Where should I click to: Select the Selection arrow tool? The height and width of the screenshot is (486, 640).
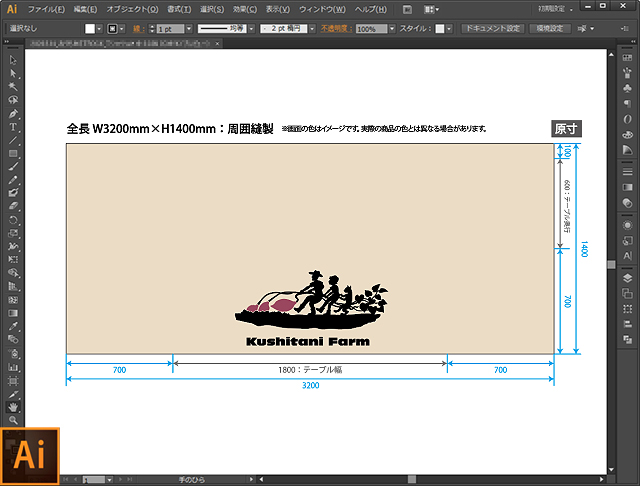(x=13, y=61)
